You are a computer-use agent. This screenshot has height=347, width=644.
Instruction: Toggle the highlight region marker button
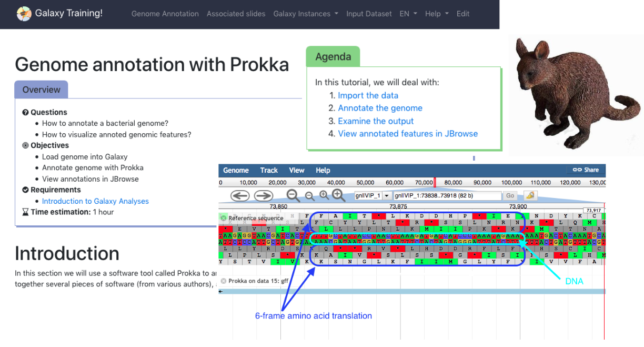530,195
